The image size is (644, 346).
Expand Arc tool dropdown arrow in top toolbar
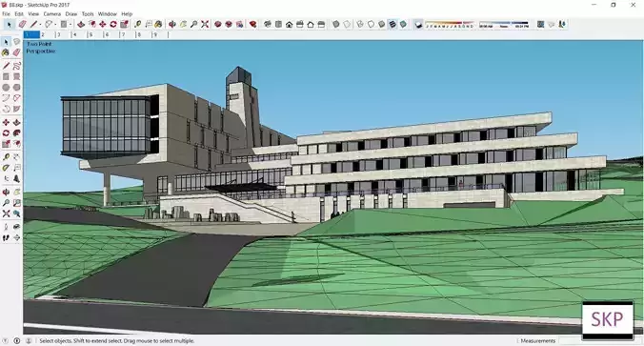tap(55, 25)
